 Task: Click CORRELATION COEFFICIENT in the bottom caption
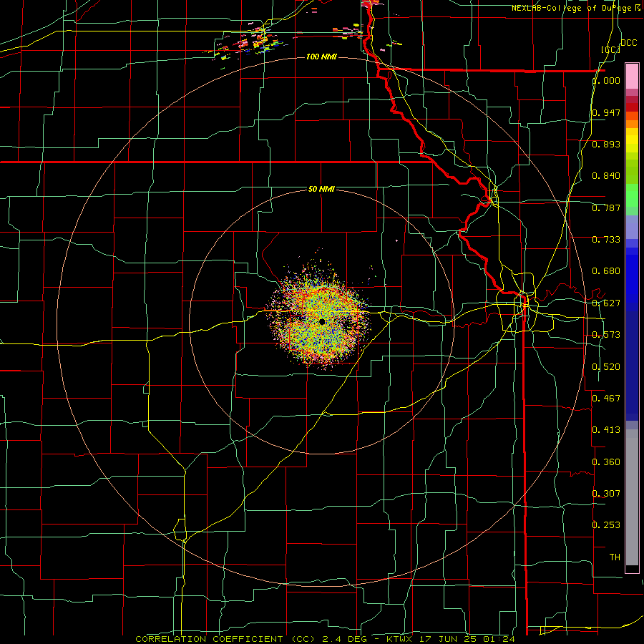(x=209, y=639)
